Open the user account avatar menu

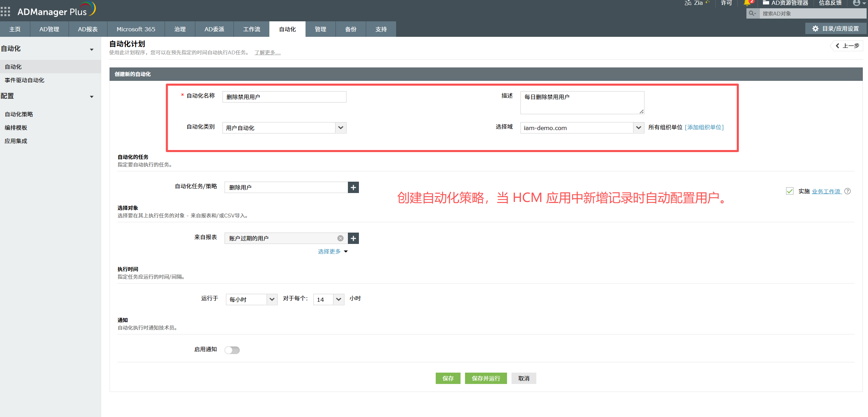[x=857, y=3]
